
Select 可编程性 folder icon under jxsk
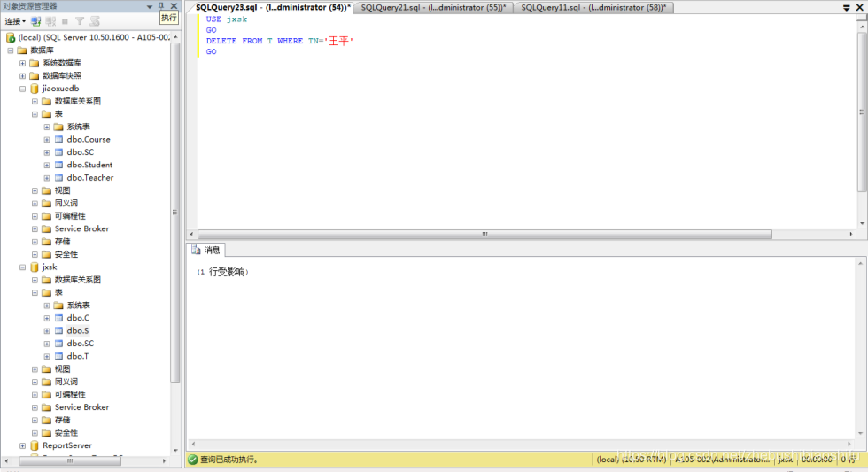pyautogui.click(x=46, y=395)
